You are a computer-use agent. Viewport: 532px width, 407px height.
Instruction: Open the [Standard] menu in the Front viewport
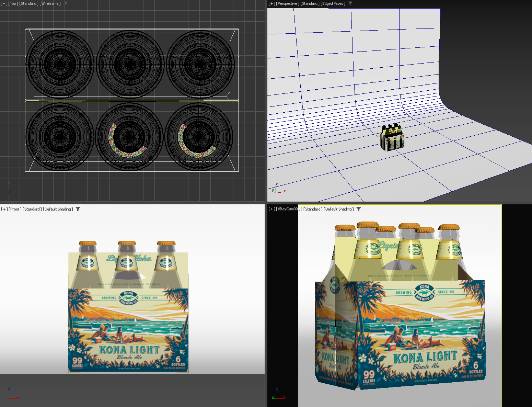pos(32,209)
